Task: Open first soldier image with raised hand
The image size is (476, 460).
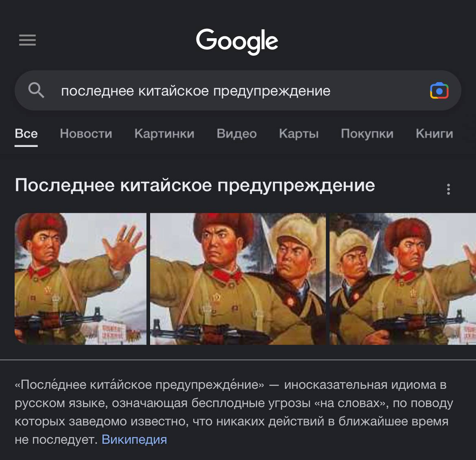Action: click(81, 279)
